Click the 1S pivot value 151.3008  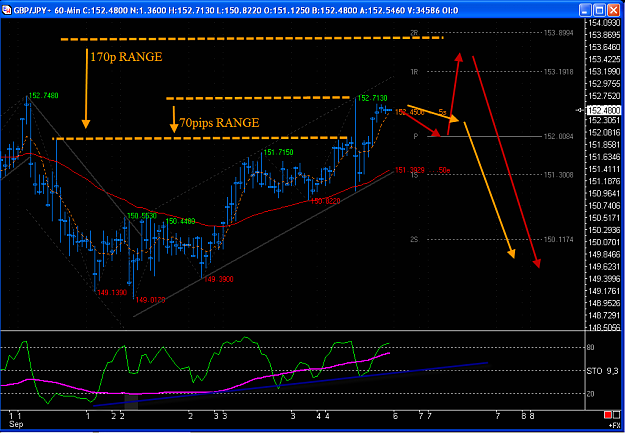coord(559,175)
